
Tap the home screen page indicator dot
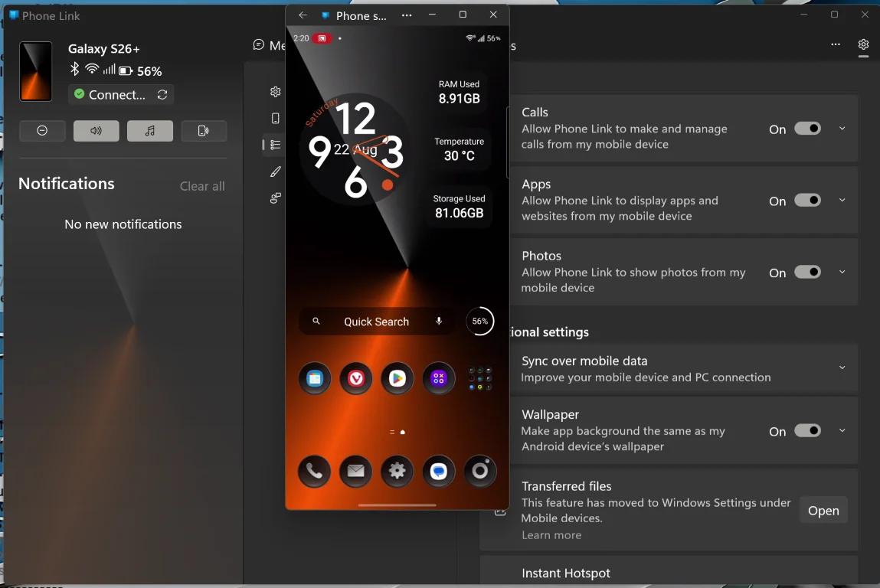402,432
